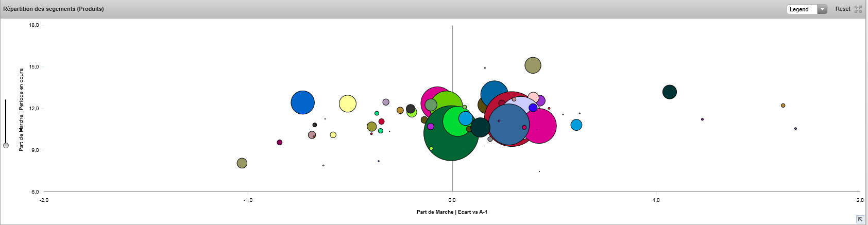Click Y-axis value 18,0
Screen dimensions: 868x225
34,25
